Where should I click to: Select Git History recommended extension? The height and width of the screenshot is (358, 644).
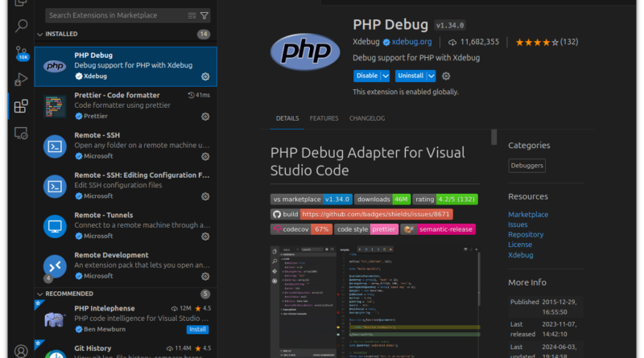point(126,349)
